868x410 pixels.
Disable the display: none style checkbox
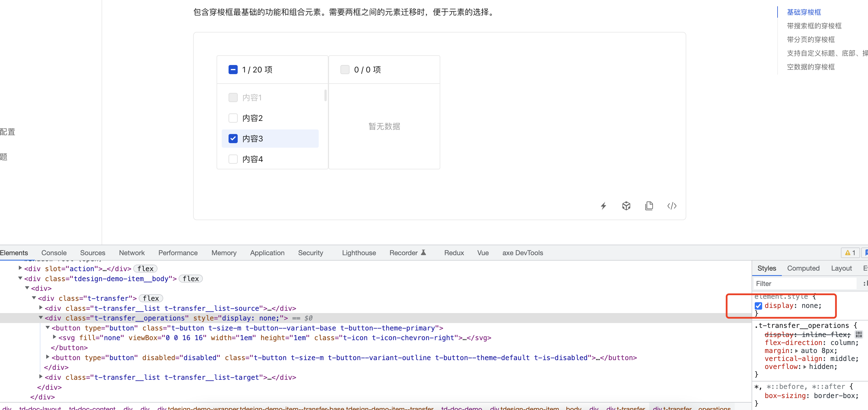click(x=758, y=306)
